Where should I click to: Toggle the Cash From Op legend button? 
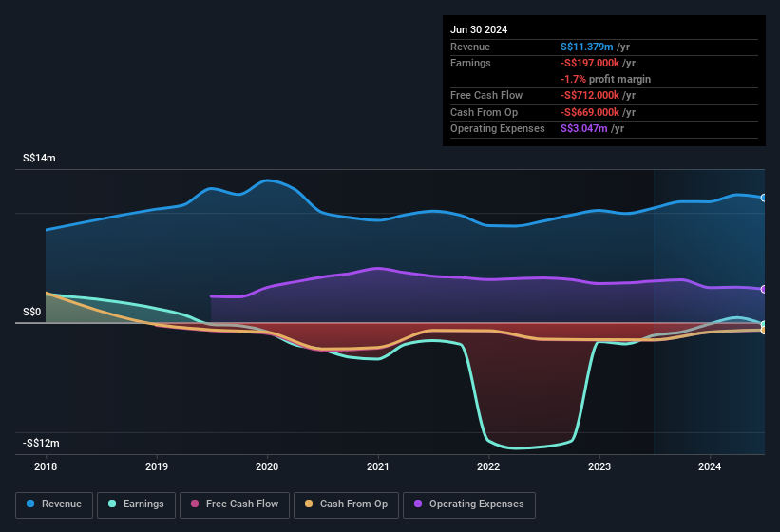tap(346, 504)
